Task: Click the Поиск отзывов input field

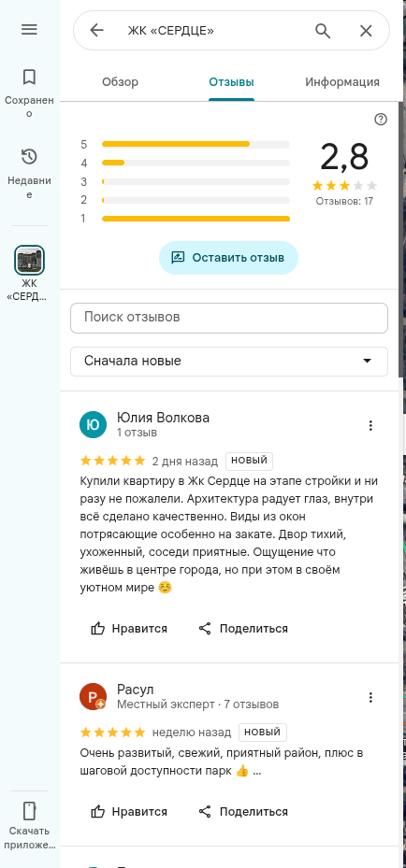Action: [x=229, y=318]
